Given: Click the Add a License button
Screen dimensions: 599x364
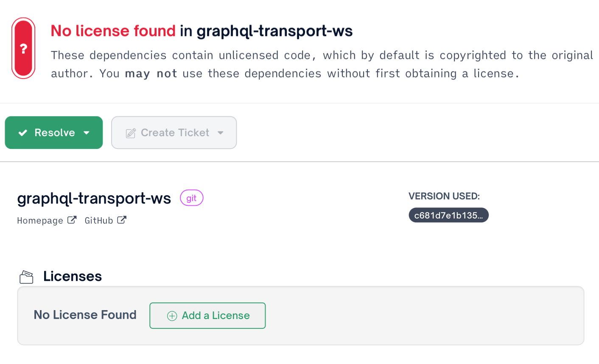Looking at the screenshot, I should click(x=207, y=316).
